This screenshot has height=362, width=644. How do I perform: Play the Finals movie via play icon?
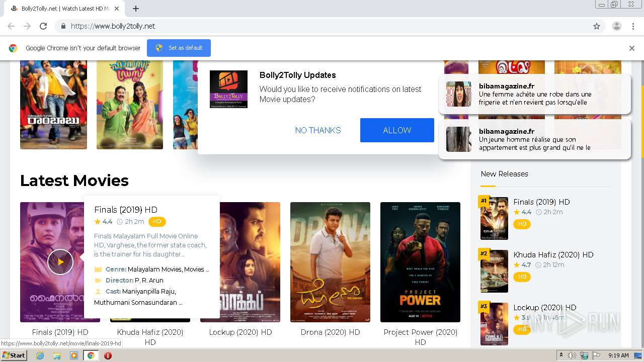(60, 262)
